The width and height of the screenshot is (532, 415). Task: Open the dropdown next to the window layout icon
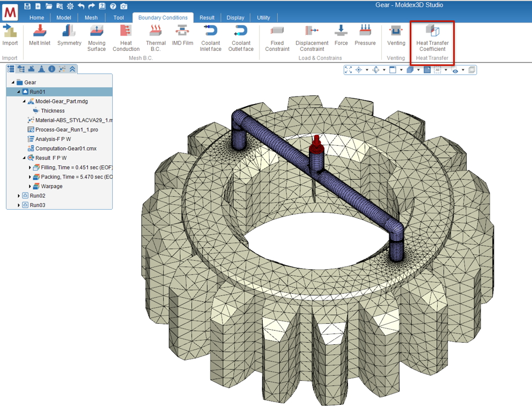point(401,70)
